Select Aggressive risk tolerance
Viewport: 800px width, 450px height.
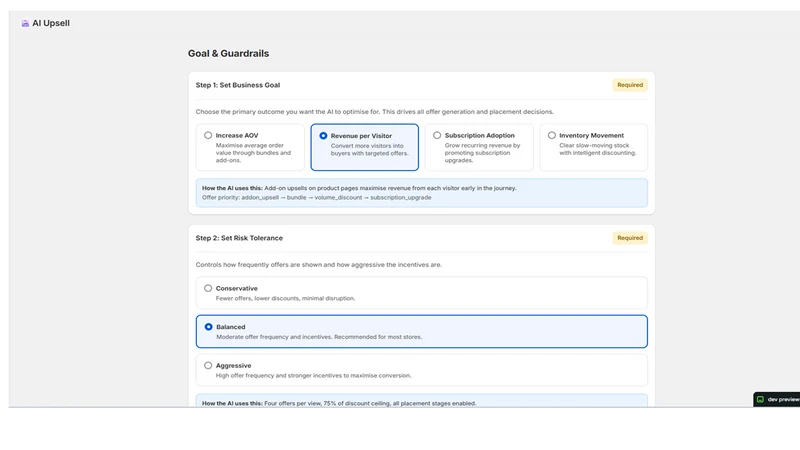point(421,370)
